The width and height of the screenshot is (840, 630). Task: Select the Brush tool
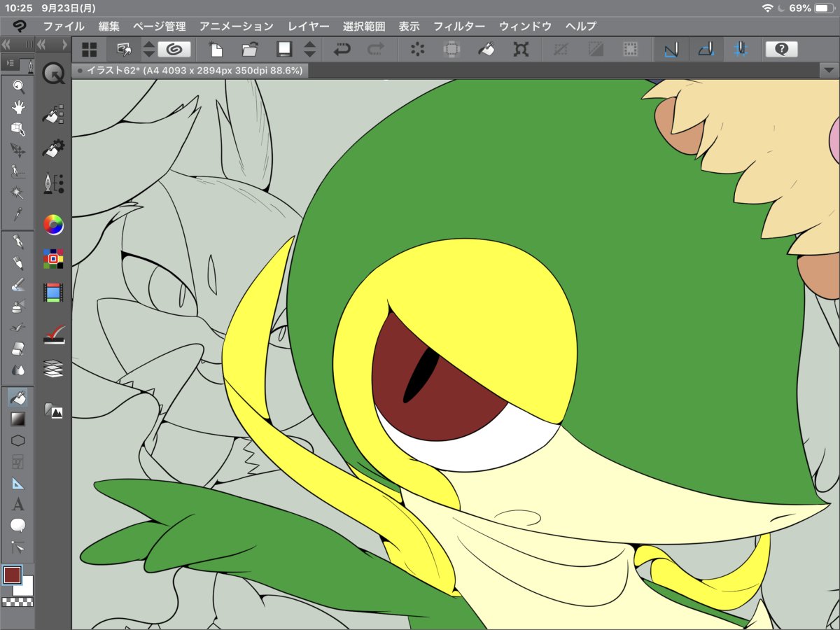point(18,284)
